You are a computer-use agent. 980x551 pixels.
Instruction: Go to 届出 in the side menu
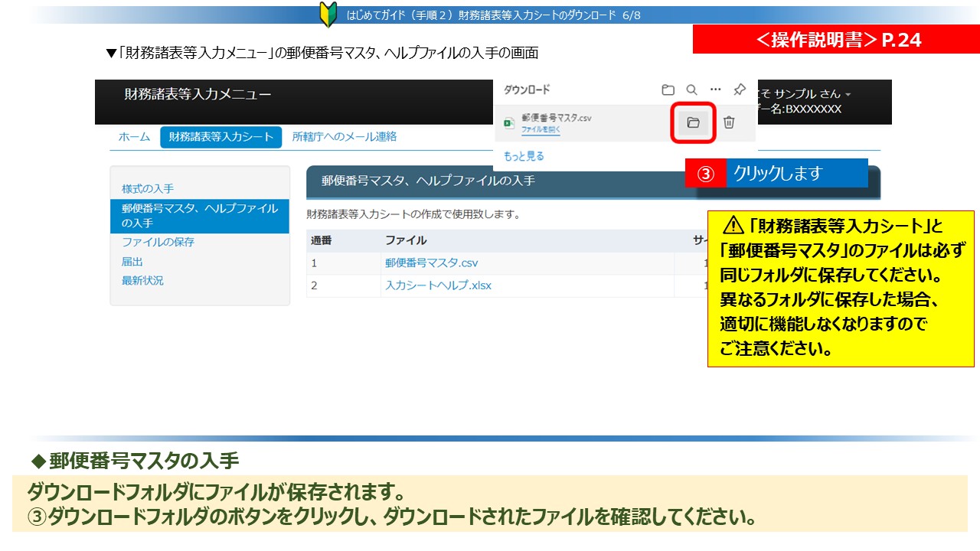pyautogui.click(x=132, y=261)
